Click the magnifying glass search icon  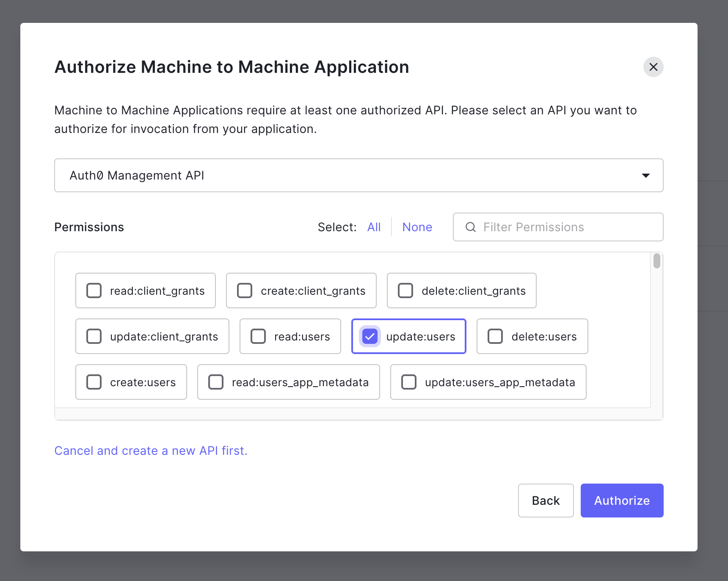[x=470, y=227]
